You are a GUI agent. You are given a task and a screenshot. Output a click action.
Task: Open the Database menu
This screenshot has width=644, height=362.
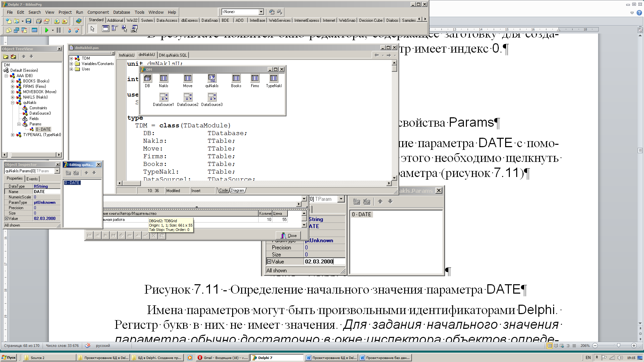(121, 12)
